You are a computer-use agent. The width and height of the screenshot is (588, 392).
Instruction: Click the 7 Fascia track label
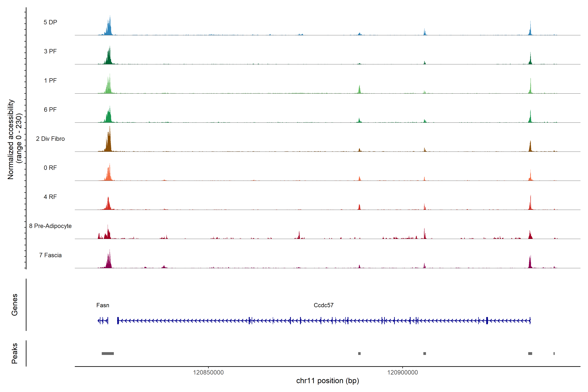(50, 255)
